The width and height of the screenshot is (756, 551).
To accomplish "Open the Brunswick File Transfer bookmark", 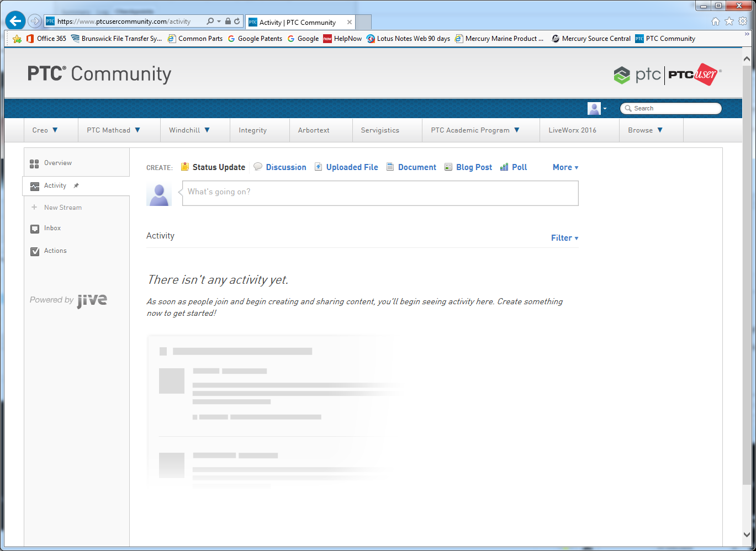I will coord(117,39).
